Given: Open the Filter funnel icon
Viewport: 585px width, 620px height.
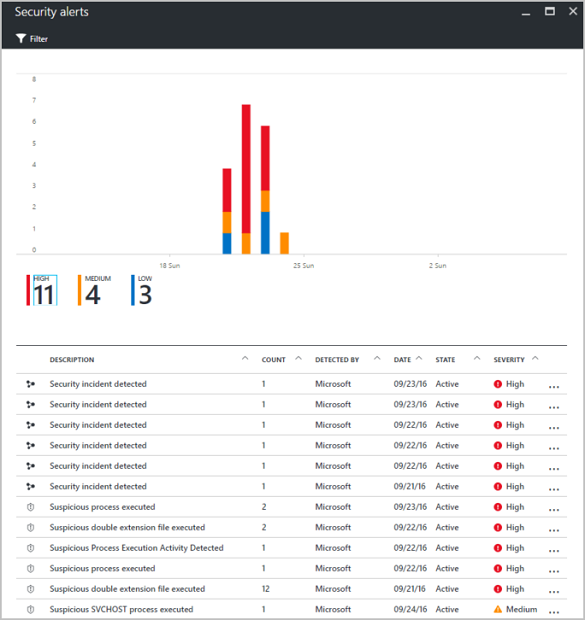Looking at the screenshot, I should (21, 38).
